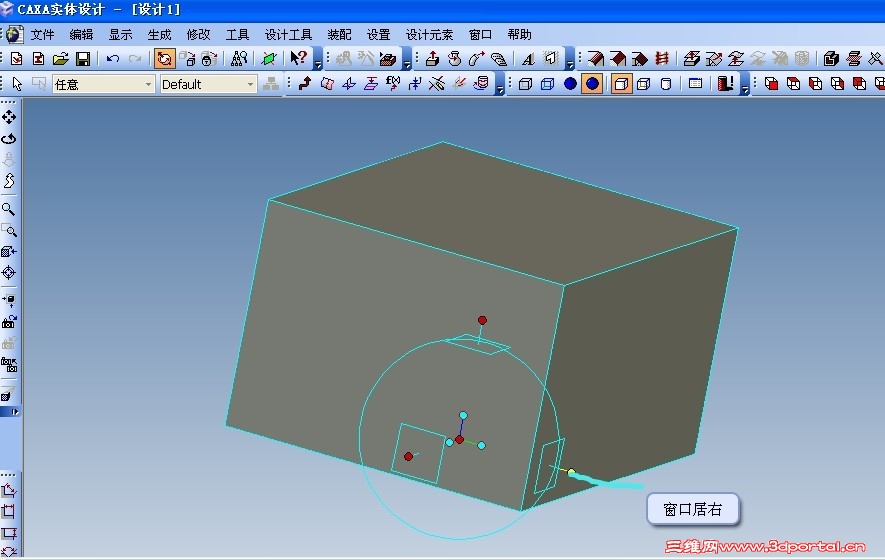The width and height of the screenshot is (885, 560).
Task: Open the 显示 menu
Action: (120, 35)
